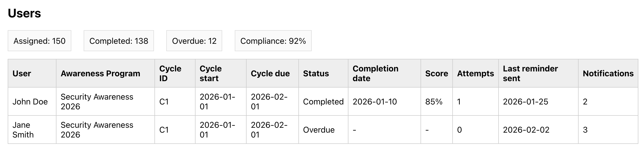Sort by the Cycle due column header
Screen dimensions: 644x149
click(270, 73)
